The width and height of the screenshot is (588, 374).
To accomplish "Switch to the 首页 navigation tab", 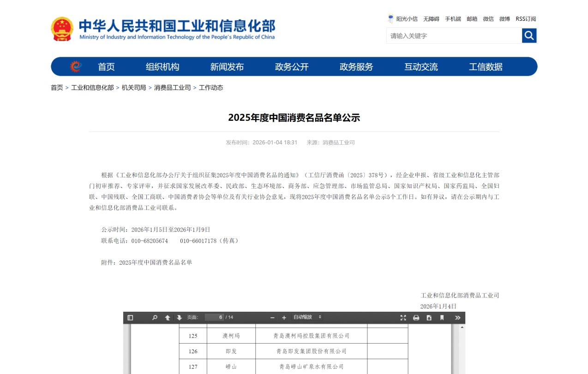I will [x=107, y=66].
